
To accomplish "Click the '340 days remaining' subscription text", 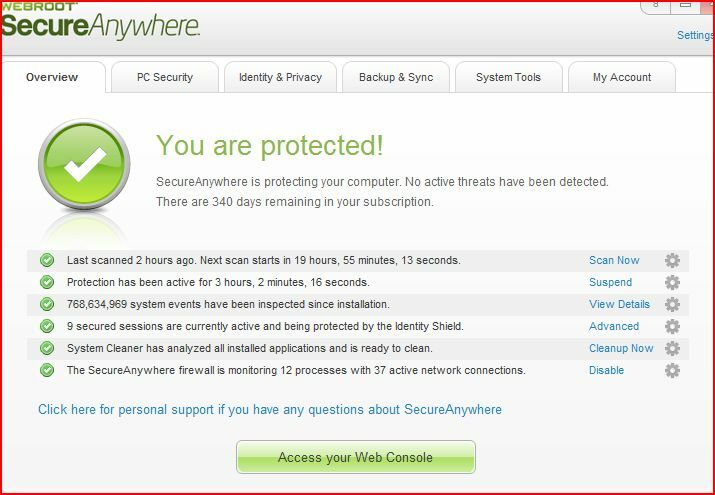I will pyautogui.click(x=295, y=202).
